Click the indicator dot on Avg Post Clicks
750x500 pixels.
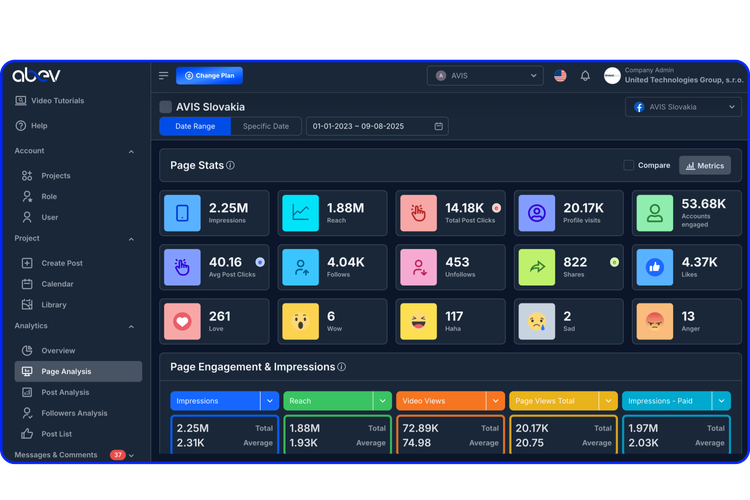(260, 262)
